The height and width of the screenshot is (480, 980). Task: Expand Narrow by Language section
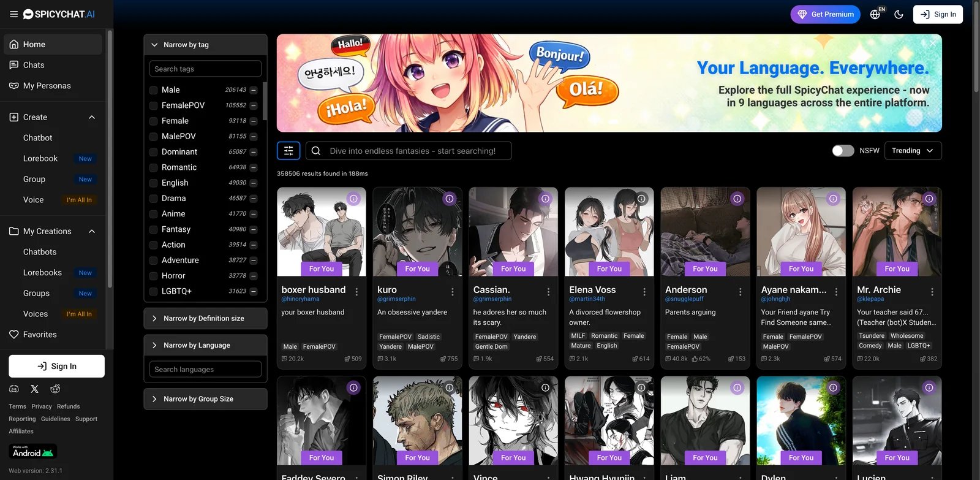[x=205, y=345]
